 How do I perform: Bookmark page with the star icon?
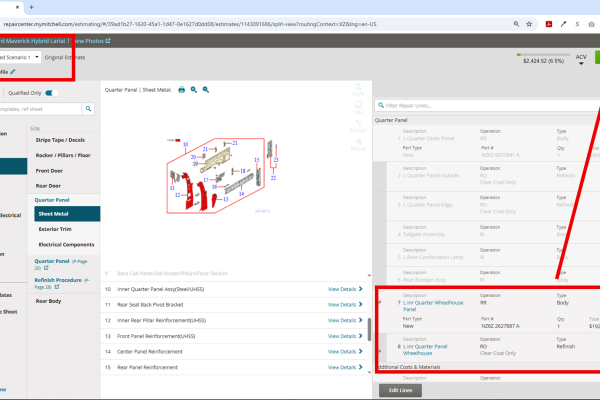[x=529, y=24]
